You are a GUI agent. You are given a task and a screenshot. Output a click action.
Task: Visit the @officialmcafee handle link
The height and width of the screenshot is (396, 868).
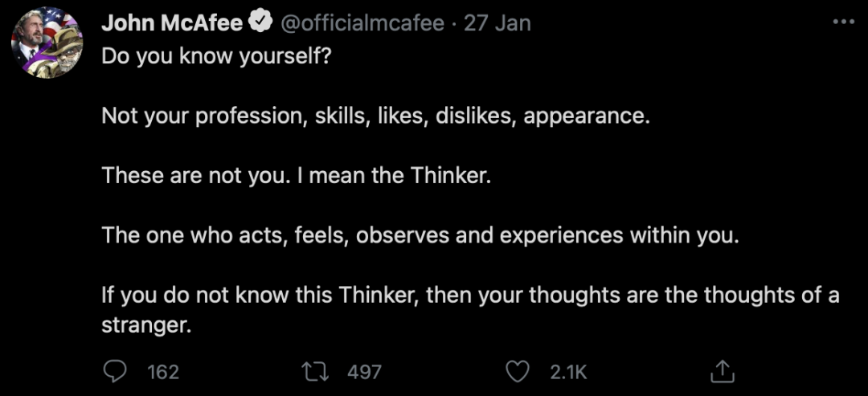pyautogui.click(x=363, y=23)
